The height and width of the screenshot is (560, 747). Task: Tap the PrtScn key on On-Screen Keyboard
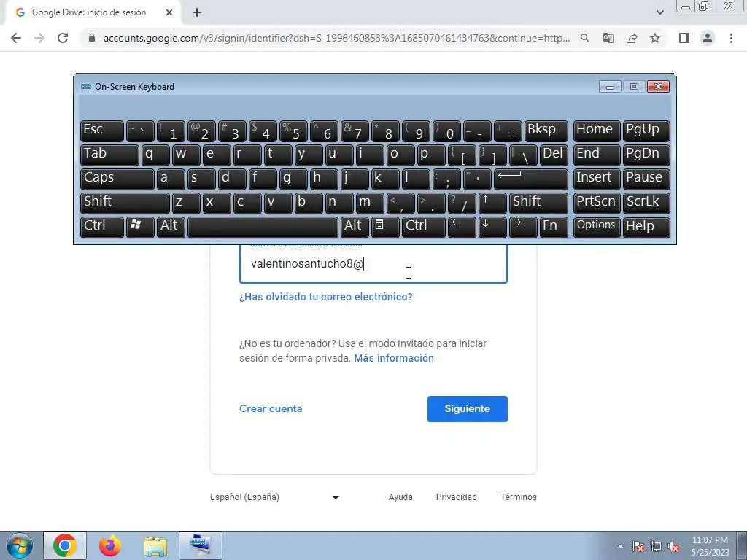(597, 203)
